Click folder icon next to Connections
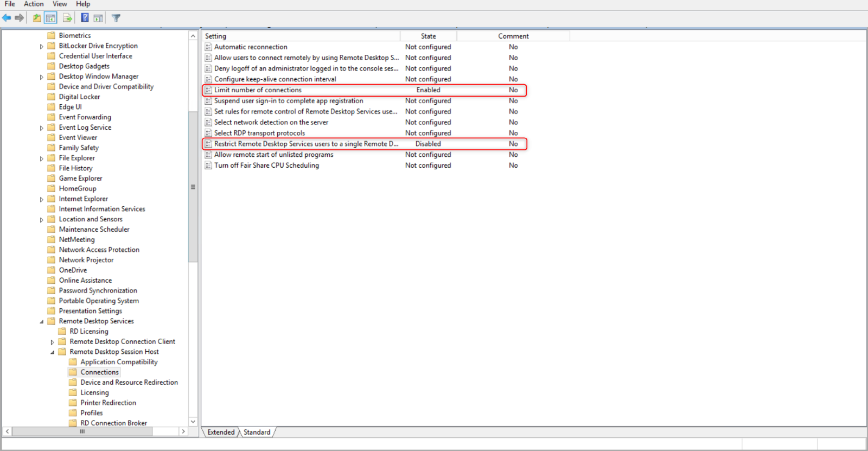 pyautogui.click(x=73, y=372)
